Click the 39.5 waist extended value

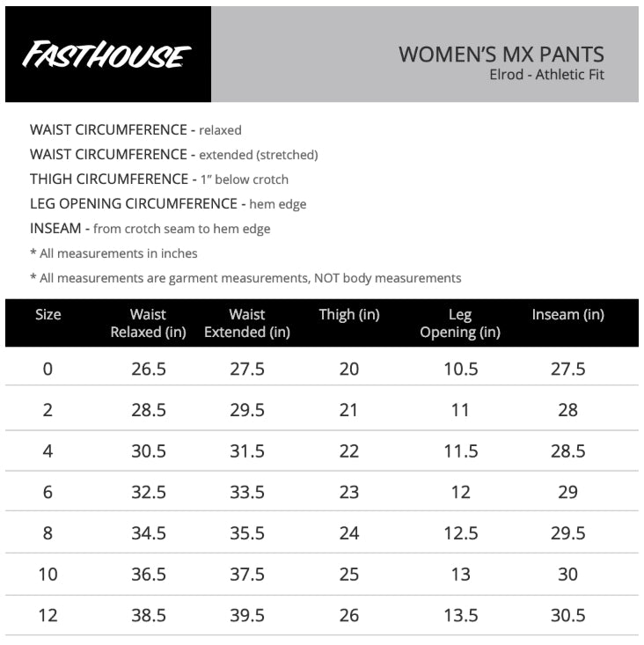pyautogui.click(x=246, y=615)
